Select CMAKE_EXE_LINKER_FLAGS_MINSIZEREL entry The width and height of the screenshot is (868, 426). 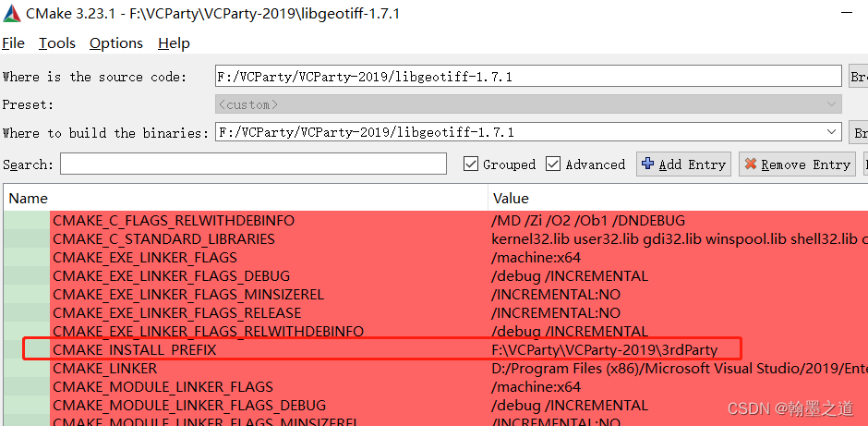click(x=188, y=294)
